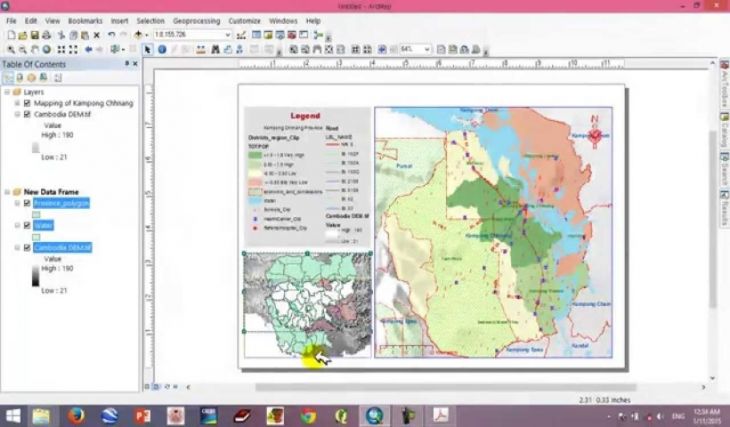Open the ModelBuilder window icon
Image resolution: width=730 pixels, height=427 pixels.
coord(318,35)
